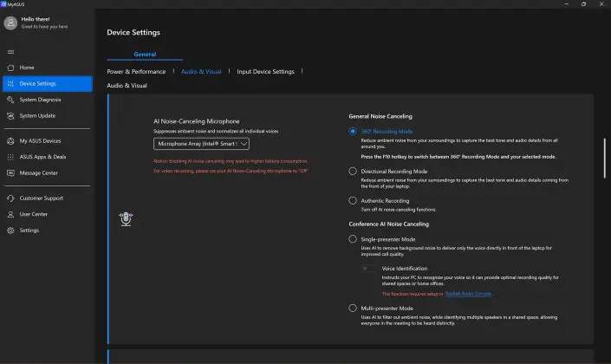Open Settings from the sidebar
This screenshot has width=611, height=364.
48,231
